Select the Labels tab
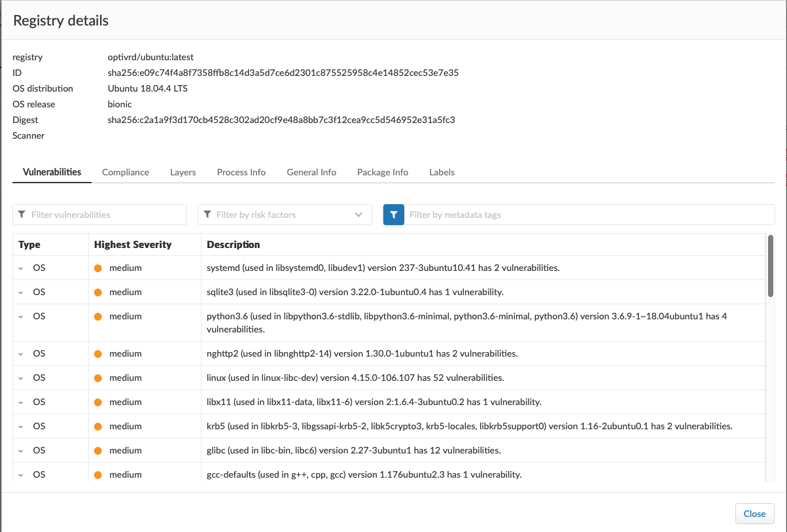787x532 pixels. [442, 172]
